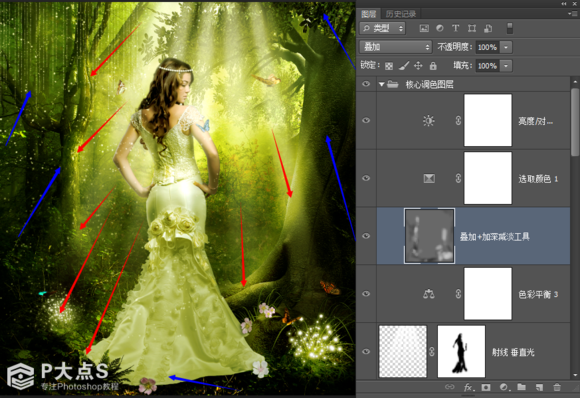Click link icon on 亮度/对比度 layer
The height and width of the screenshot is (398, 580).
[x=458, y=120]
